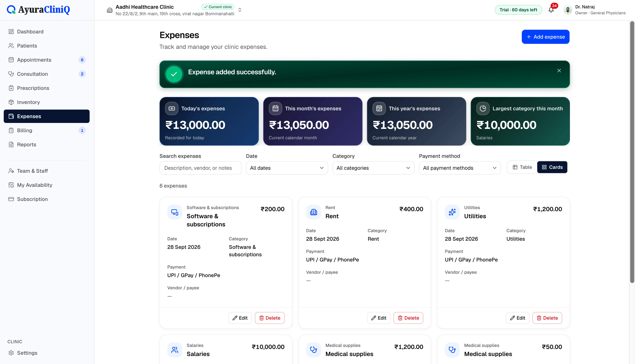The height and width of the screenshot is (364, 635).
Task: Open the All dates dropdown
Action: click(287, 168)
